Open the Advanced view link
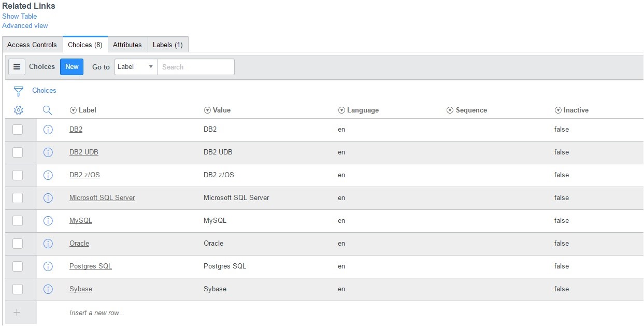This screenshot has height=326, width=644. tap(25, 25)
